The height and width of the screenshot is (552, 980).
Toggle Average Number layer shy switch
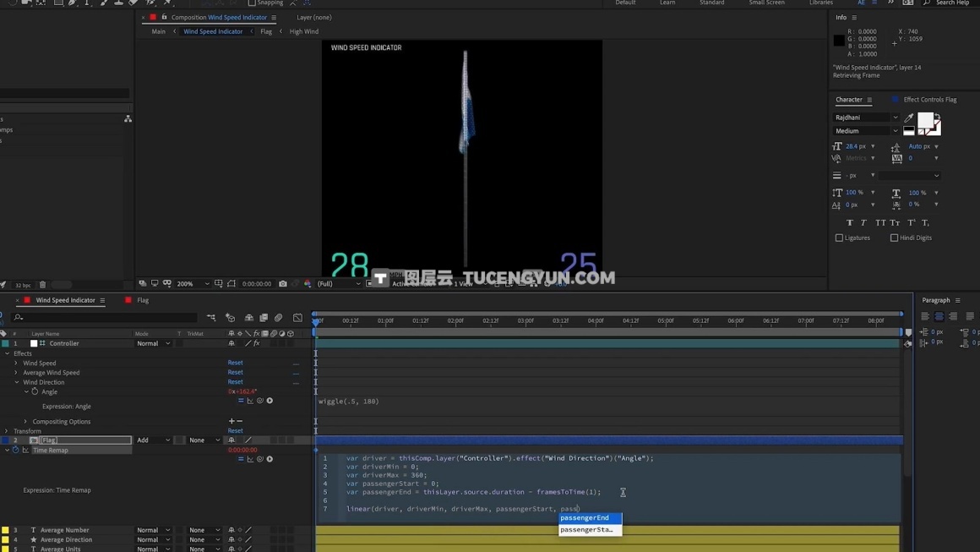231,530
